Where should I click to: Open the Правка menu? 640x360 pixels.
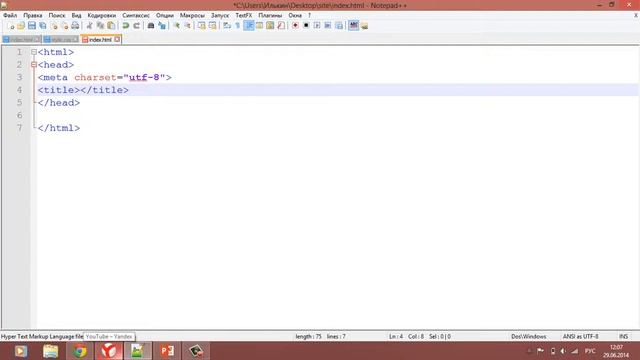(33, 16)
